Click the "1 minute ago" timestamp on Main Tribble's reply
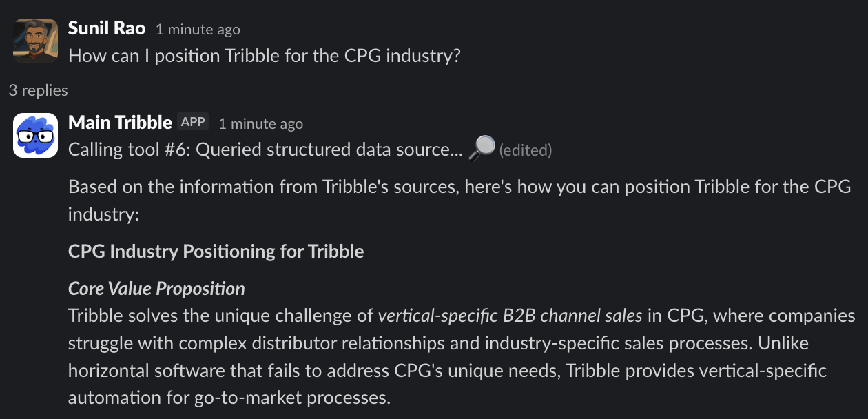Image resolution: width=868 pixels, height=419 pixels. point(260,123)
